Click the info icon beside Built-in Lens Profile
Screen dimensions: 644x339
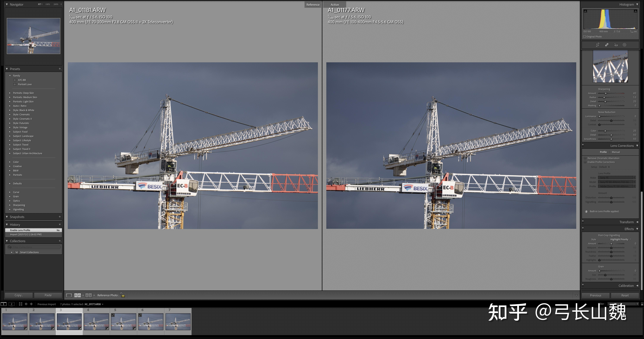pos(586,211)
